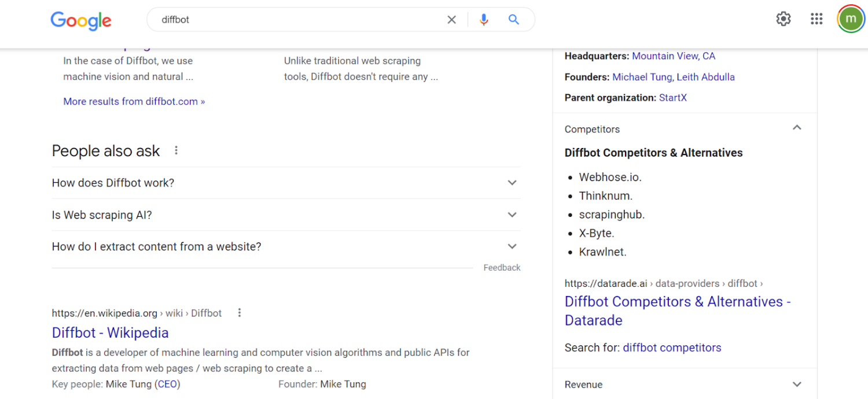
Task: Start voice search with microphone icon
Action: click(484, 20)
